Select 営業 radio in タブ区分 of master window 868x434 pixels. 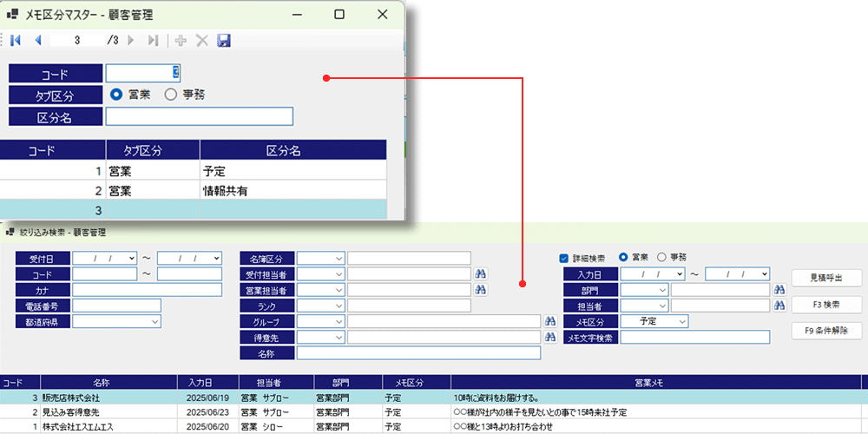pyautogui.click(x=116, y=95)
